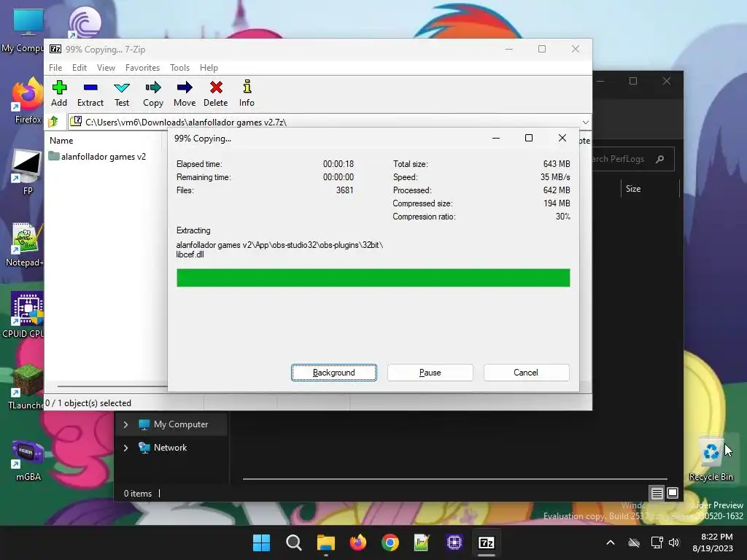
Task: Open CPU-Z from the taskbar
Action: coord(454,542)
